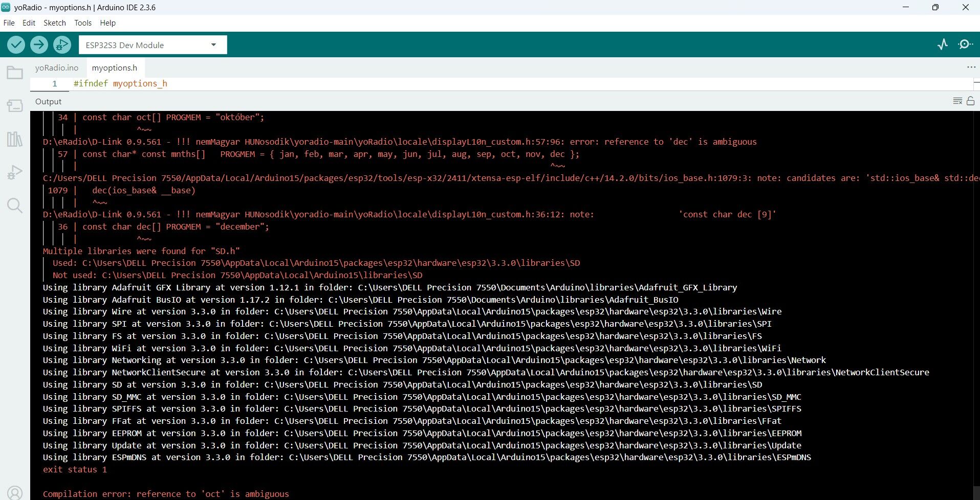
Task: Click the 'Using library Adafruit GFX Library' line
Action: pos(390,287)
